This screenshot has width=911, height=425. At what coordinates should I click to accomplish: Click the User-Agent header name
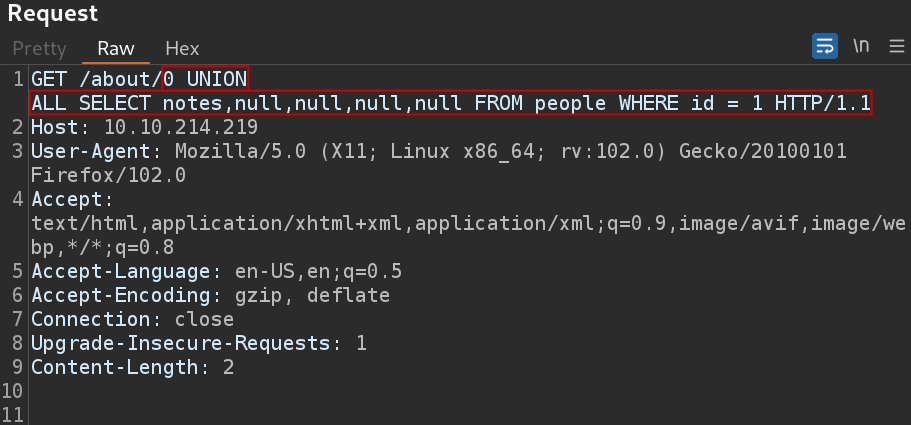coord(91,152)
